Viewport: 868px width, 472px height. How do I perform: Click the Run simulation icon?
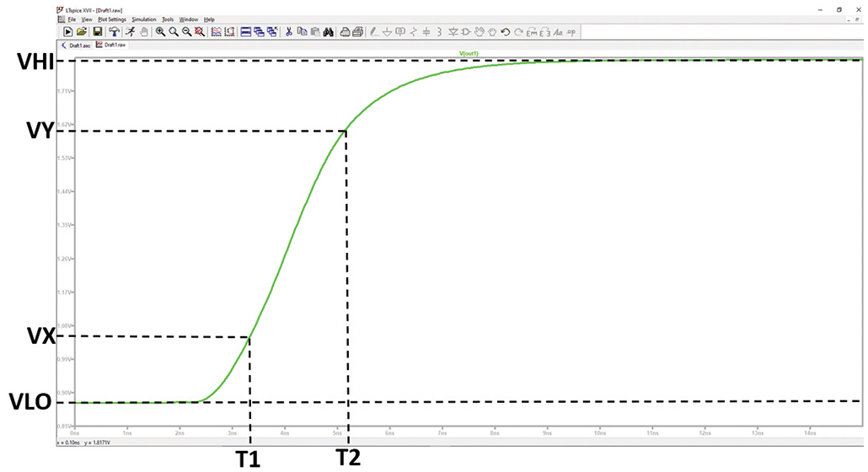coord(67,32)
